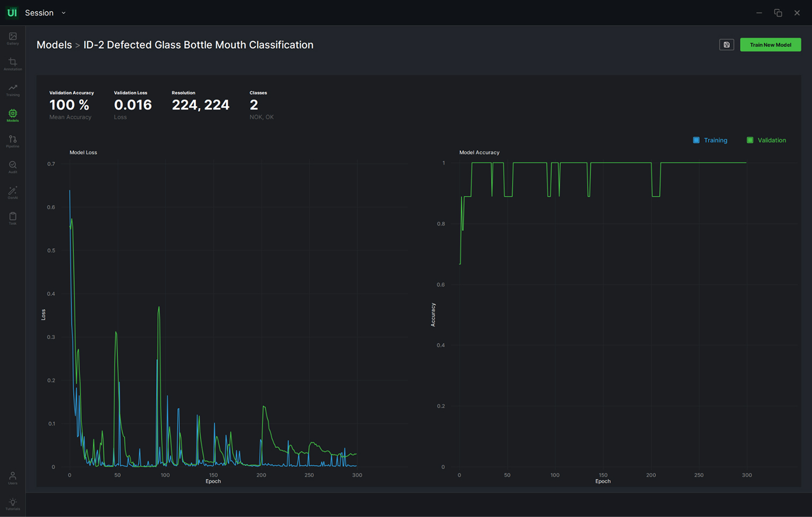Screen dimensions: 812x517
Task: Open the Annotation sidebar section
Action: [x=12, y=64]
